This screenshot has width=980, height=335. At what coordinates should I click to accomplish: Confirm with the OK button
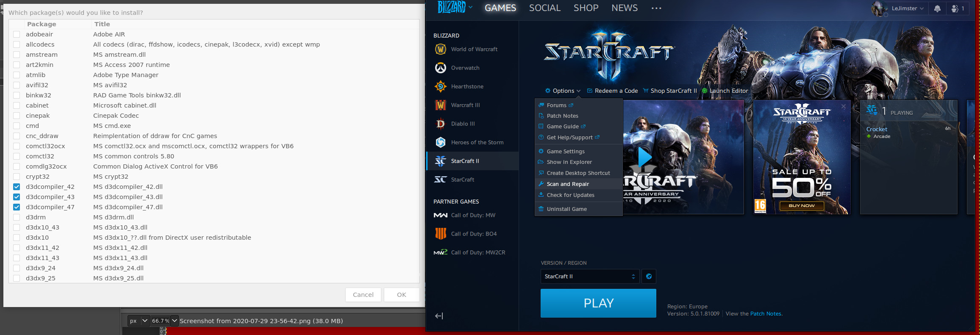402,295
